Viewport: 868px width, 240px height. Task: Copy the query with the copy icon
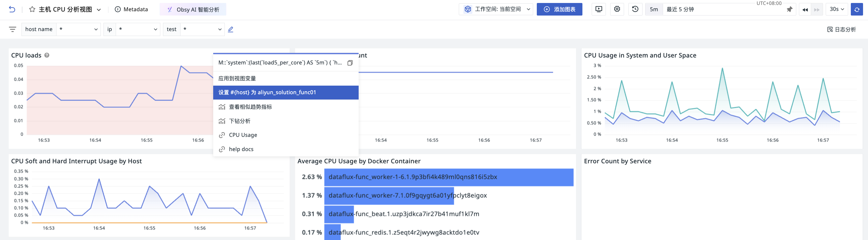pyautogui.click(x=350, y=63)
